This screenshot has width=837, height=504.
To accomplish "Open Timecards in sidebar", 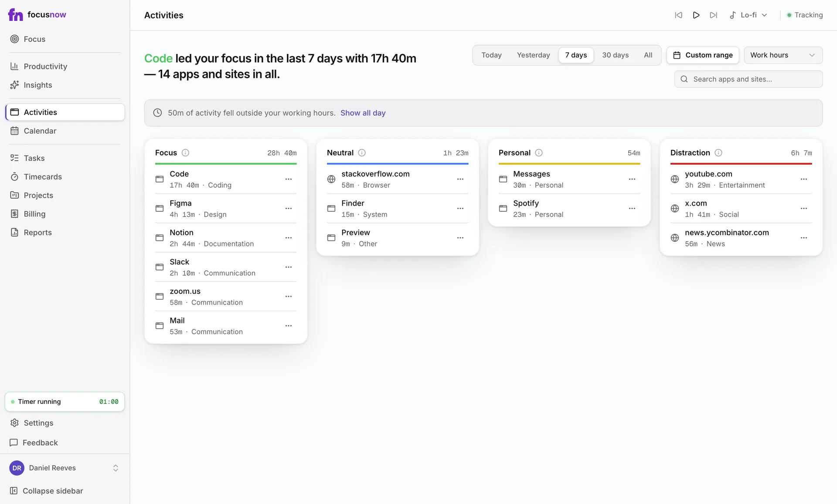I will 65,177.
